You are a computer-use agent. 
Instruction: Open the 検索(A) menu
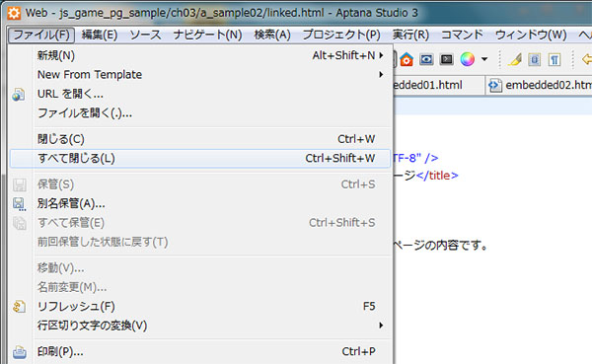[x=272, y=35]
